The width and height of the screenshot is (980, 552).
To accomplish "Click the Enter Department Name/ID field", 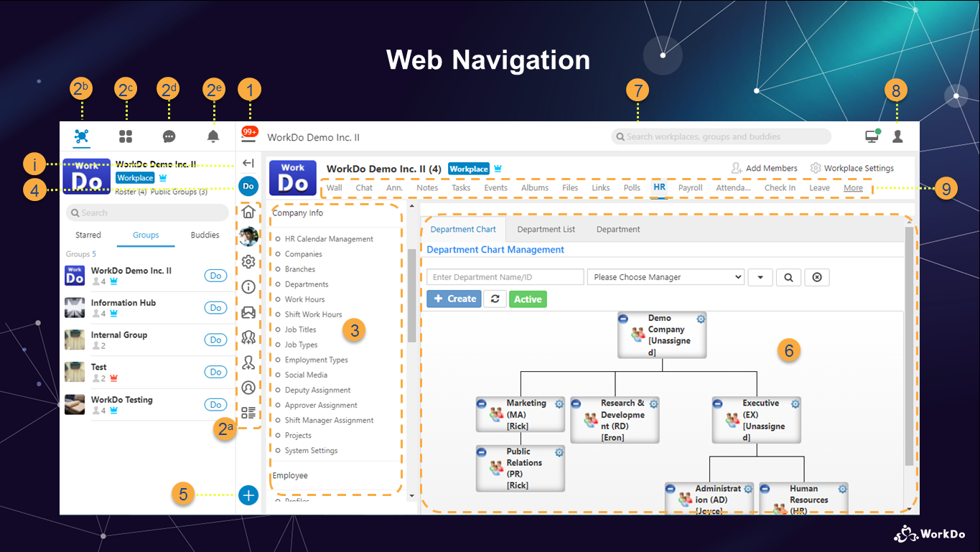I will tap(505, 277).
